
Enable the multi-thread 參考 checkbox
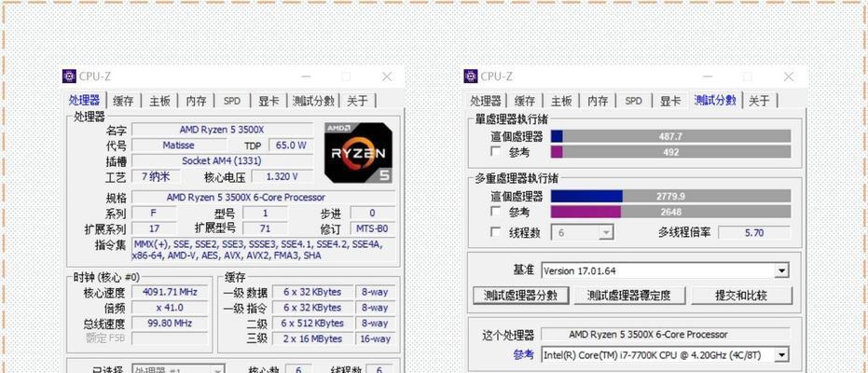496,212
